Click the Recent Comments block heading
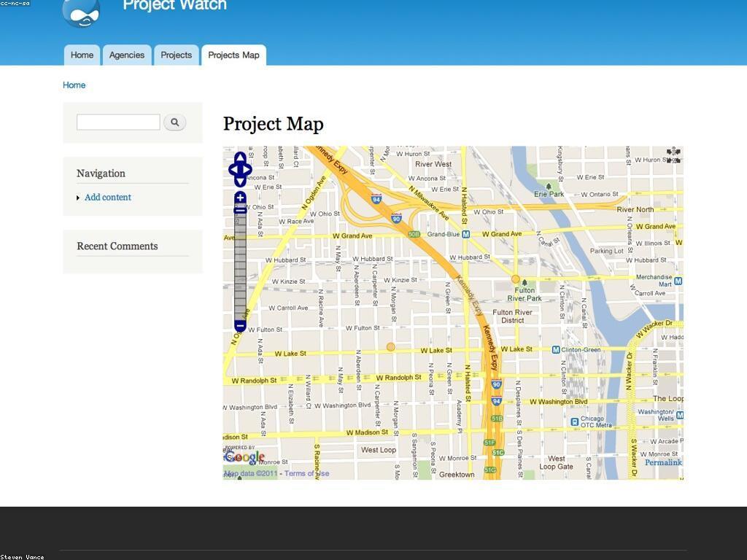The width and height of the screenshot is (747, 560). pyautogui.click(x=117, y=246)
